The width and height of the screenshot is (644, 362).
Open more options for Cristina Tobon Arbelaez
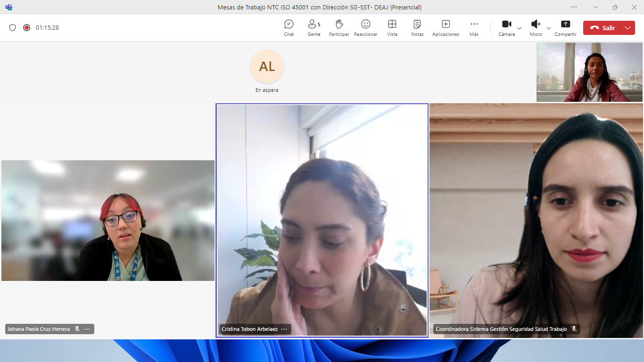click(x=284, y=329)
